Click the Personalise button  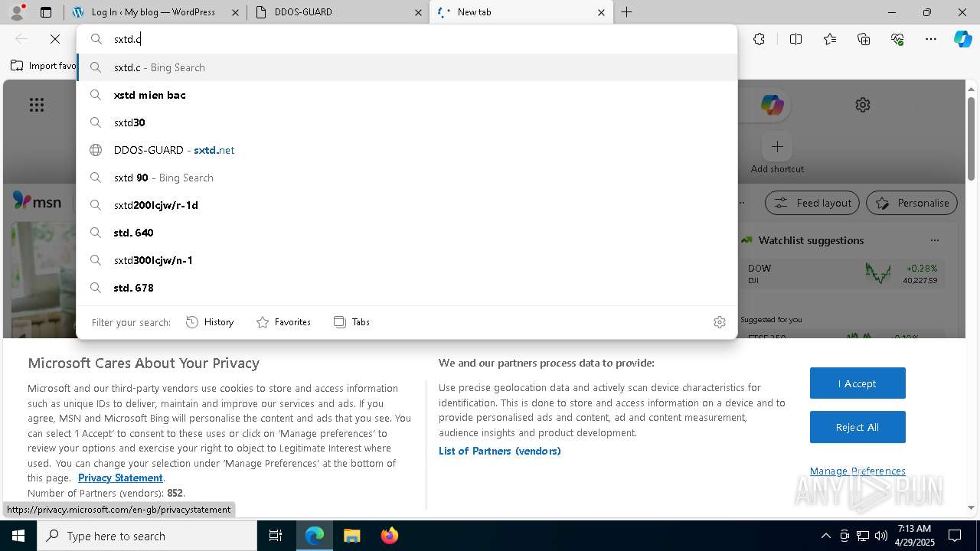(x=912, y=203)
